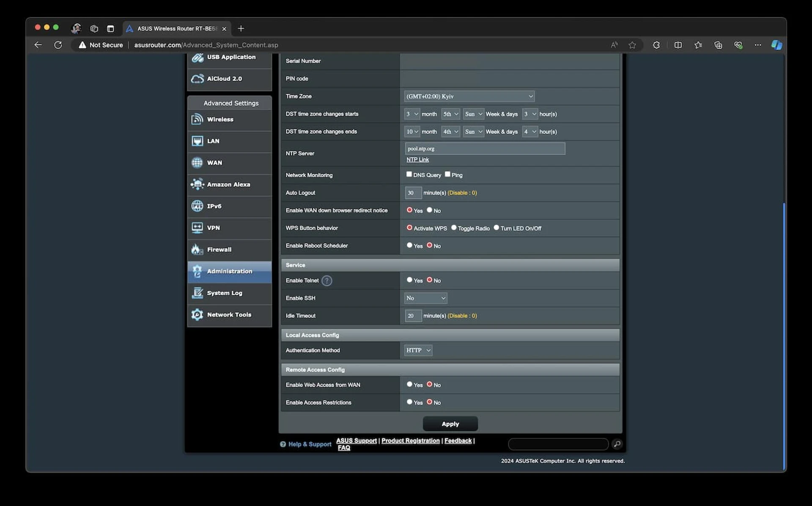This screenshot has width=812, height=506.
Task: Click Not Secure site warning
Action: (101, 45)
